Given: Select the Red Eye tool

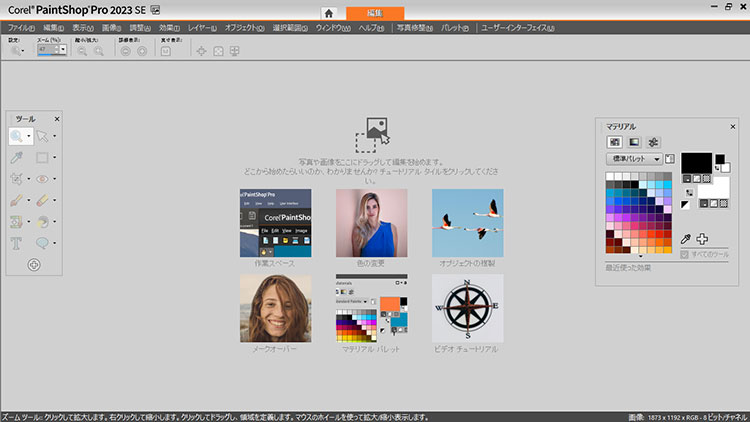Looking at the screenshot, I should 43,180.
